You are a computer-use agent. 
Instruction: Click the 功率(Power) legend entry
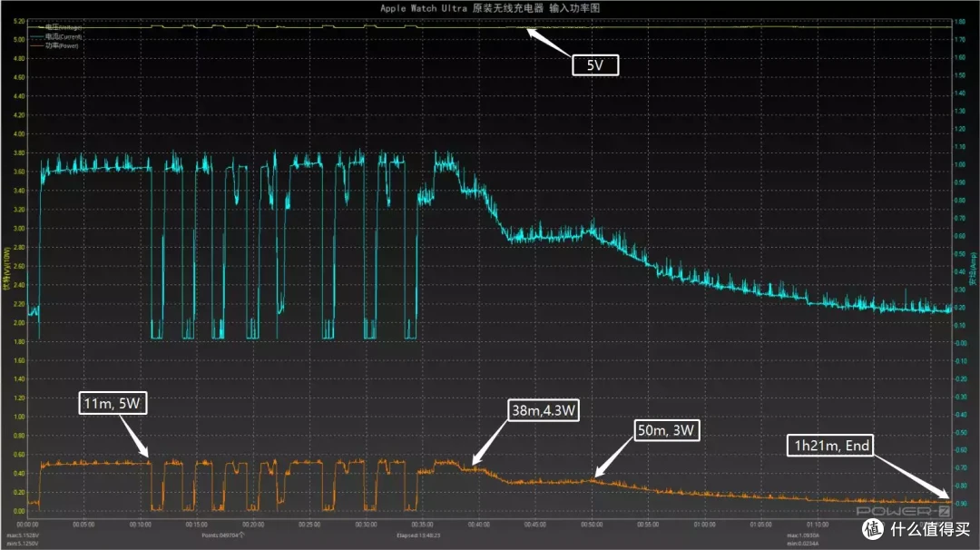tap(55, 45)
